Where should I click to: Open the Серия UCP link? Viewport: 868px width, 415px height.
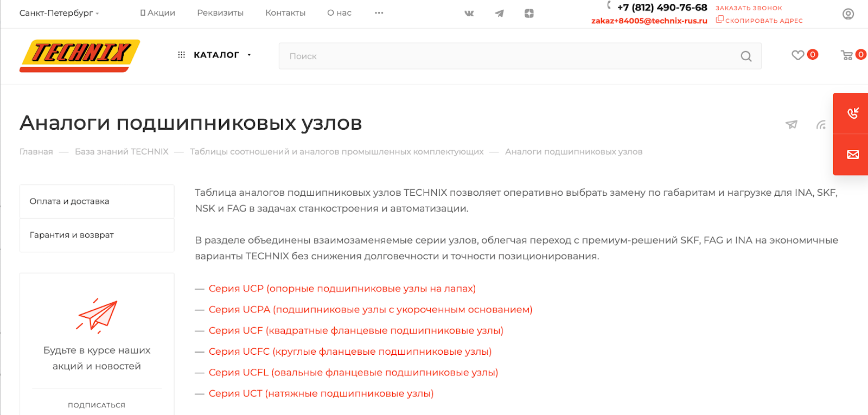point(342,289)
